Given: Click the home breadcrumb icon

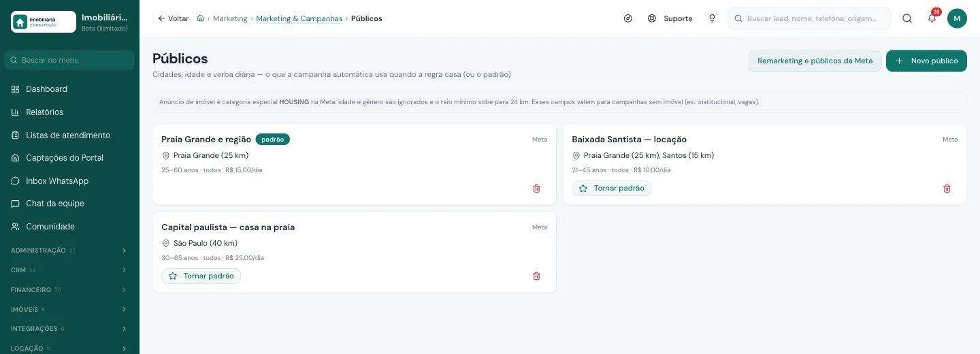Looking at the screenshot, I should [x=201, y=18].
